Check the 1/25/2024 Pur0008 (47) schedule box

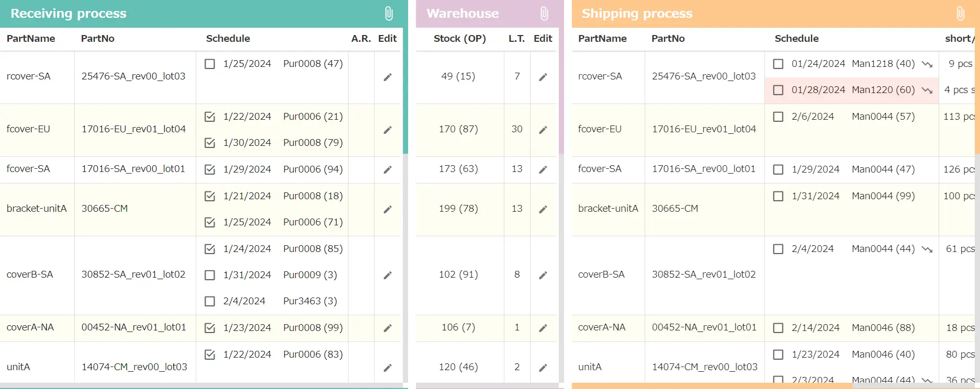(x=210, y=64)
